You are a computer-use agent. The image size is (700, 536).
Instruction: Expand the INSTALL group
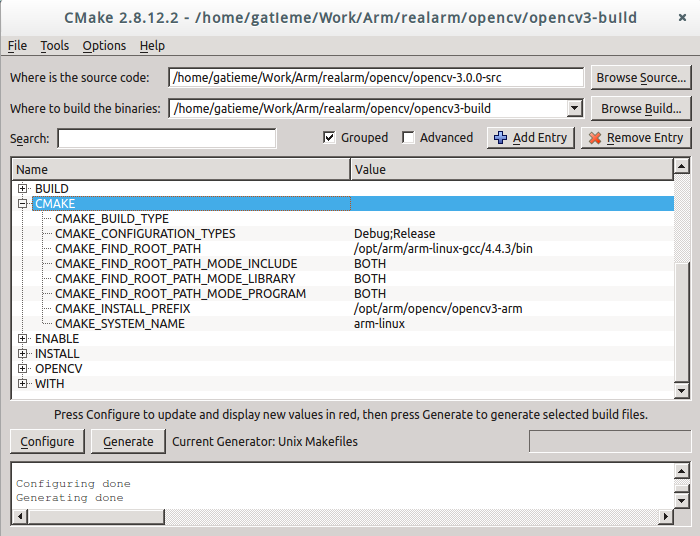tap(22, 353)
